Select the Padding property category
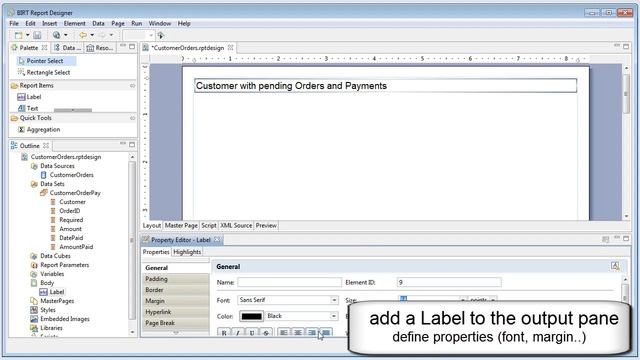 [176, 279]
